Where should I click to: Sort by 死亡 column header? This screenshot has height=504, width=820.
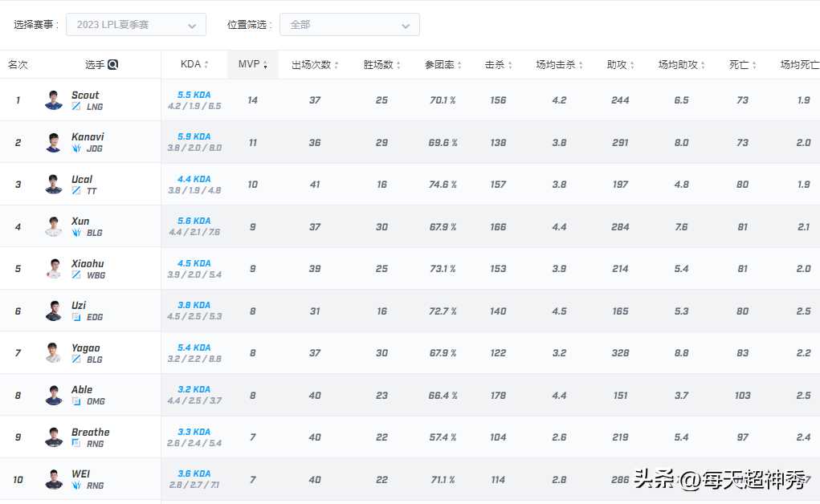pos(743,65)
